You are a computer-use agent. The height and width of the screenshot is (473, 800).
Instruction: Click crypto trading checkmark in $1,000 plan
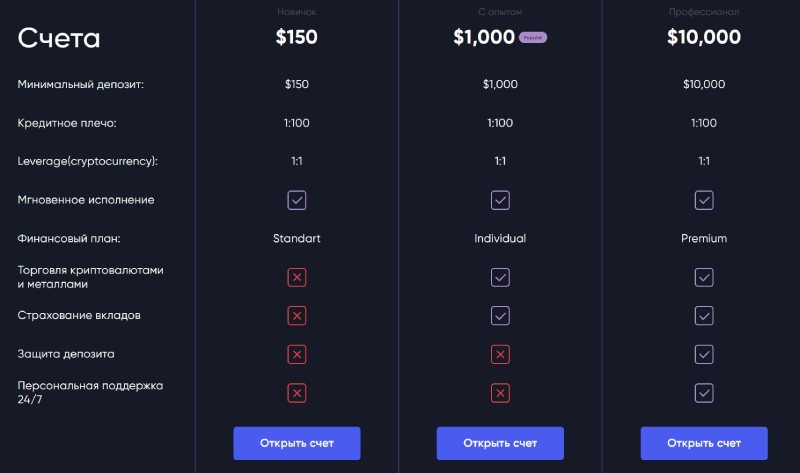tap(500, 277)
